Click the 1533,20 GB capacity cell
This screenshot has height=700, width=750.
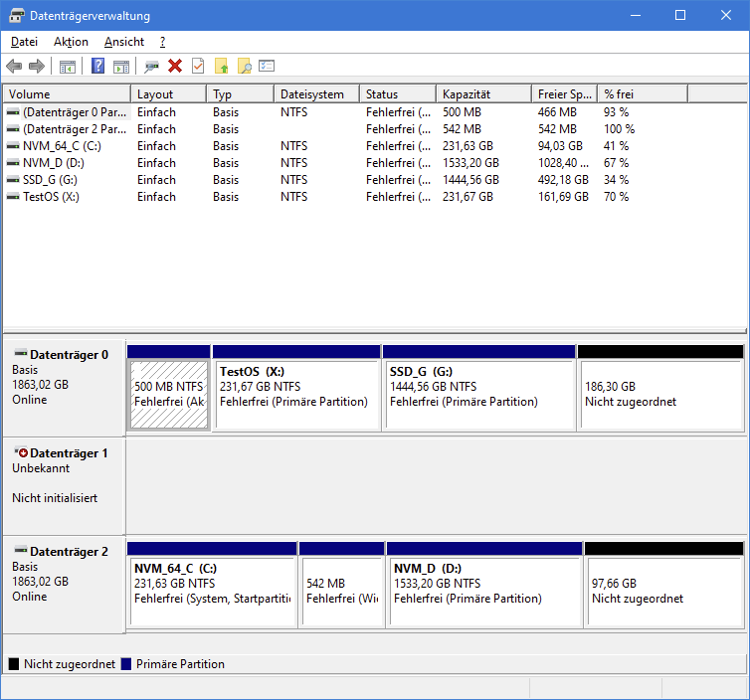point(470,163)
